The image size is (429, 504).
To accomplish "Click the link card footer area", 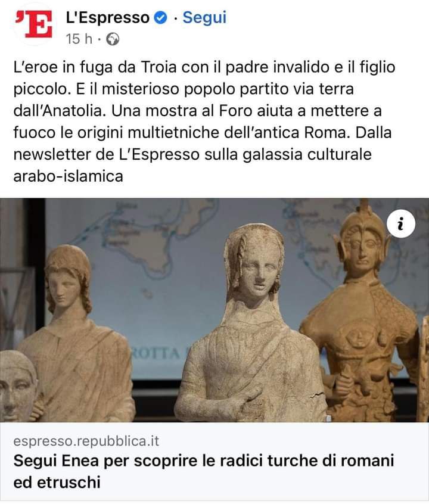I will [x=214, y=462].
